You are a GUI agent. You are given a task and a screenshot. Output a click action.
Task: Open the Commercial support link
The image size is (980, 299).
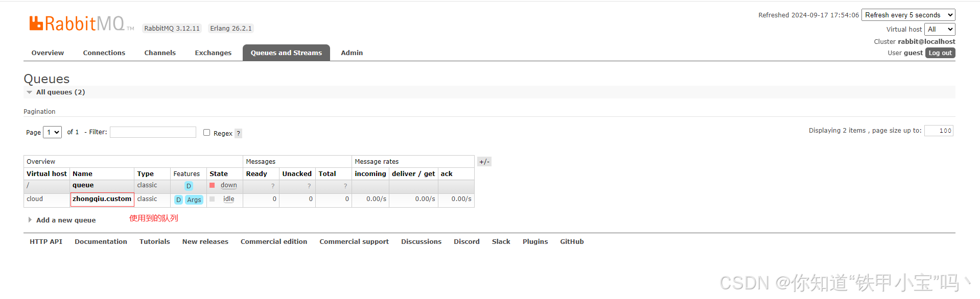(354, 241)
